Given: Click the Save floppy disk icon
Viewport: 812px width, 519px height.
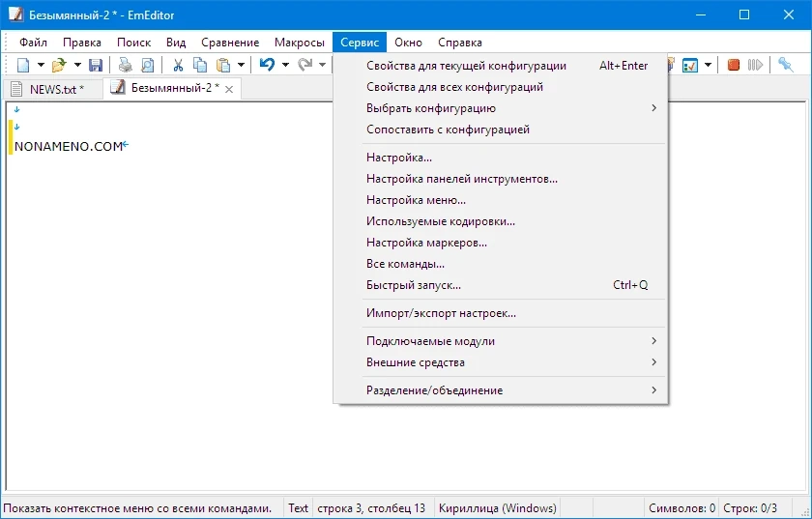Looking at the screenshot, I should pos(95,65).
